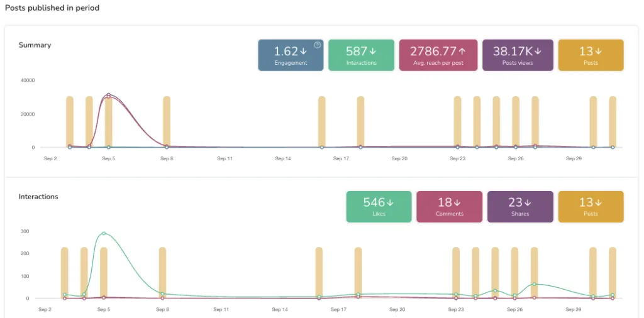Click the down arrow beside 23 Shares
Viewport: 644px width, 318px height.
pyautogui.click(x=528, y=202)
